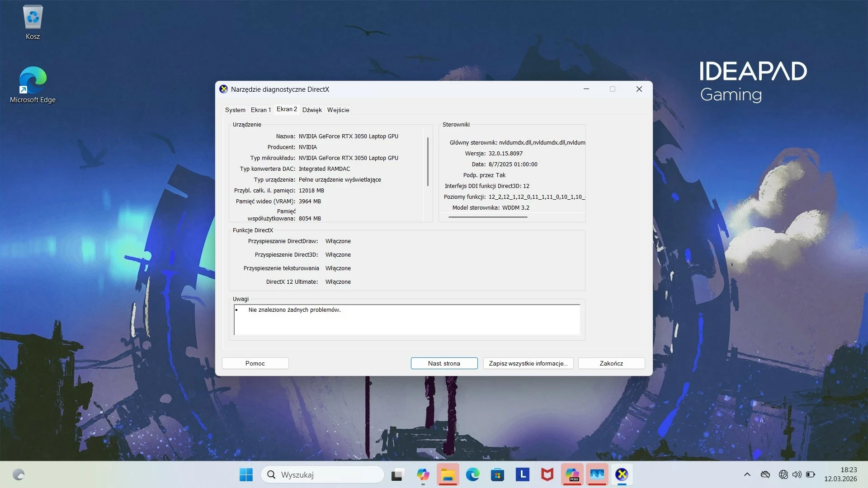
Task: Open network settings from the globe tray icon
Action: click(783, 474)
